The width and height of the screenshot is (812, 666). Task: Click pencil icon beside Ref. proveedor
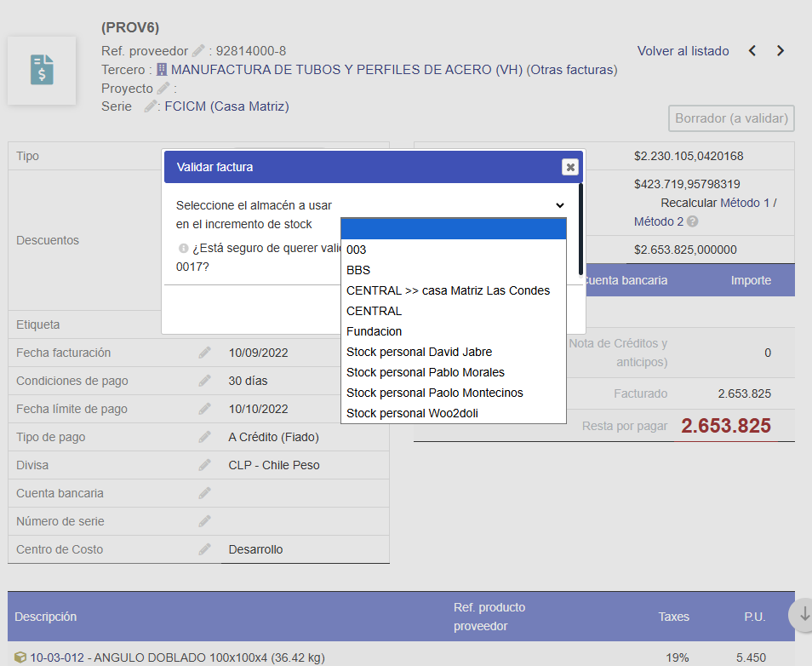pos(198,51)
